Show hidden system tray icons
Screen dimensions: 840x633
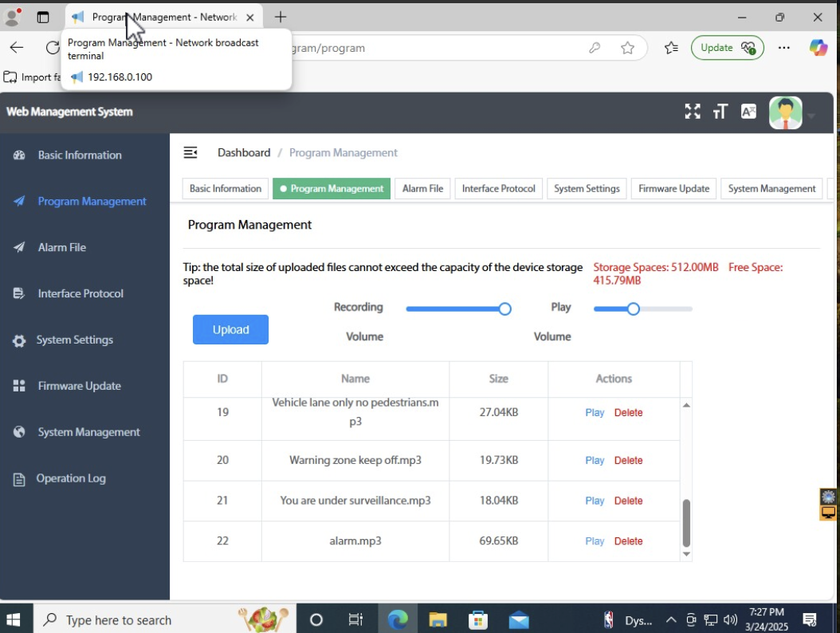click(x=671, y=620)
